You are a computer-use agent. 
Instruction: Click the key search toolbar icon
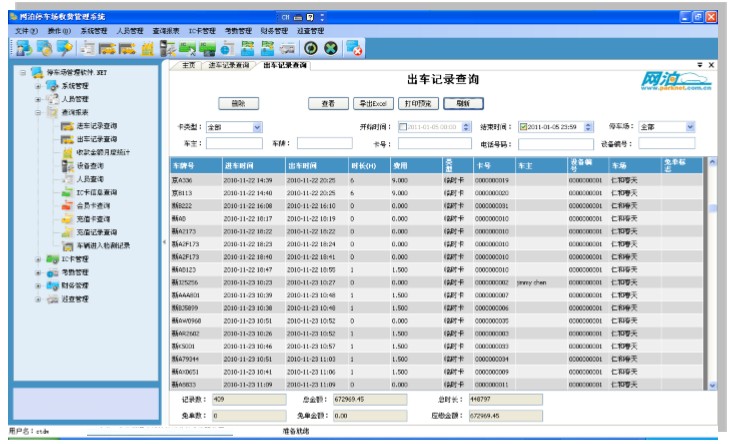pos(64,48)
